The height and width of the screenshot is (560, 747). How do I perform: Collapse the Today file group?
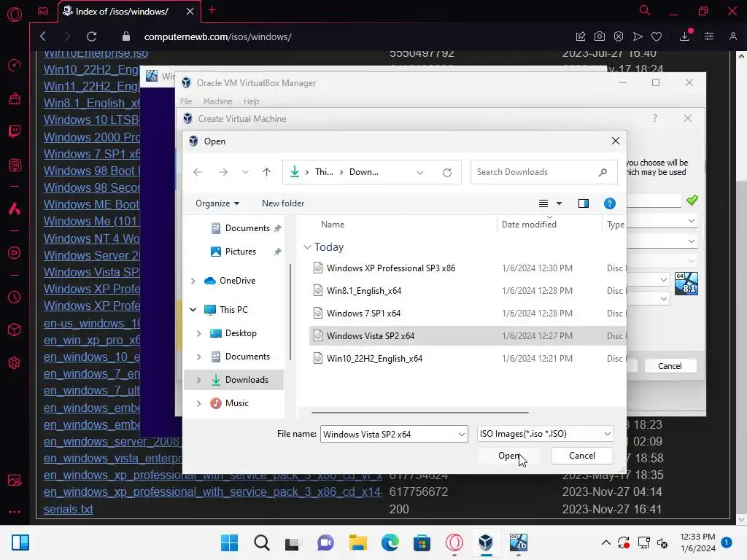click(x=307, y=247)
